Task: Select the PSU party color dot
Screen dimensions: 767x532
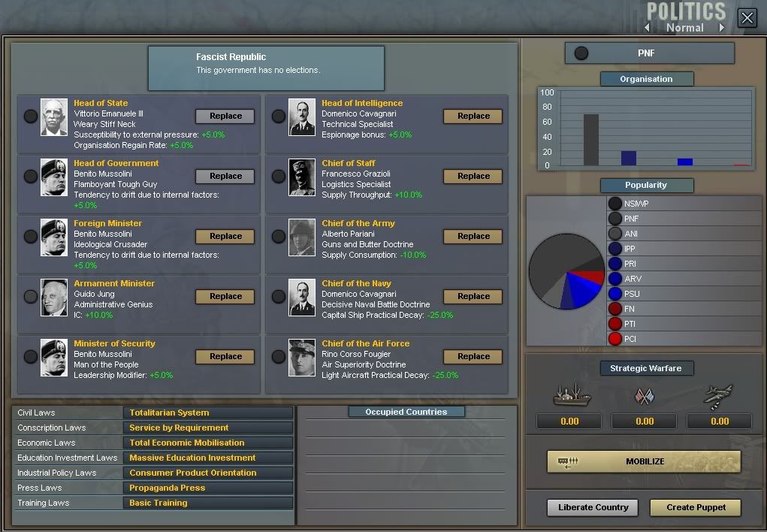Action: (x=615, y=294)
